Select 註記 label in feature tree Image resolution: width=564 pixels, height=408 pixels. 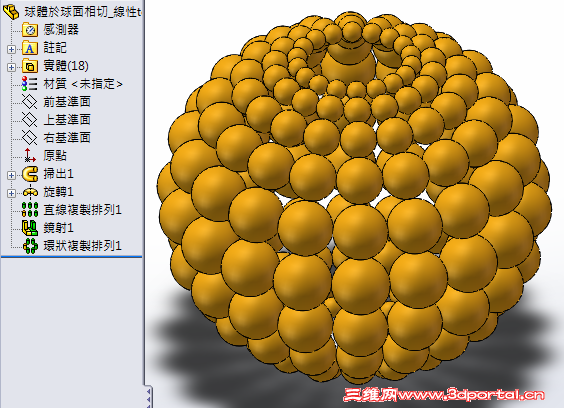pos(55,48)
